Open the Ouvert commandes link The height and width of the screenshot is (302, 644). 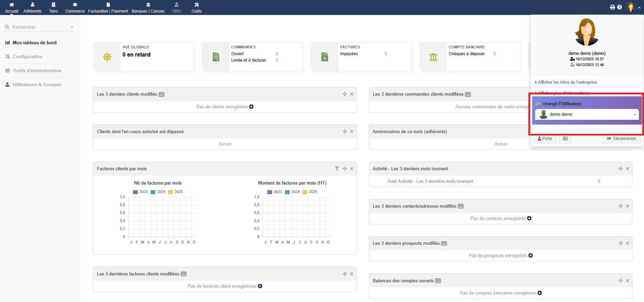[x=238, y=54]
